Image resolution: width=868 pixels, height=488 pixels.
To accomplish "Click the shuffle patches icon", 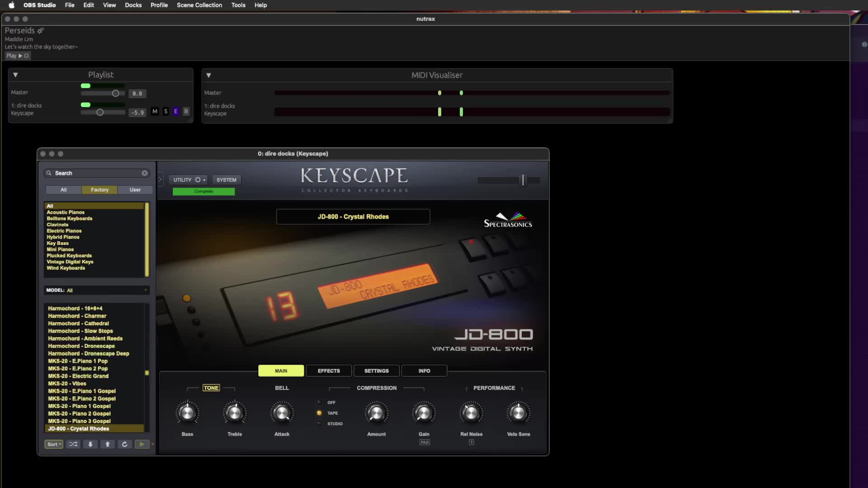I will [x=73, y=444].
